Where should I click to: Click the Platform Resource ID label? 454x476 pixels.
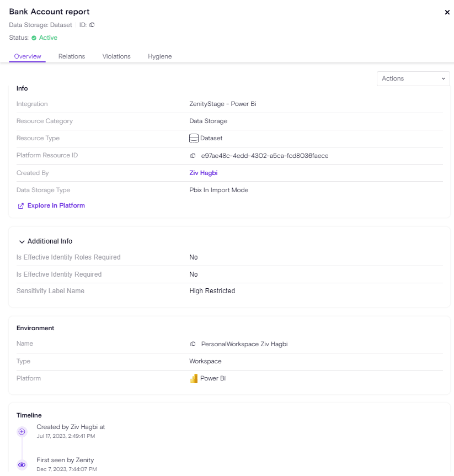pyautogui.click(x=47, y=155)
